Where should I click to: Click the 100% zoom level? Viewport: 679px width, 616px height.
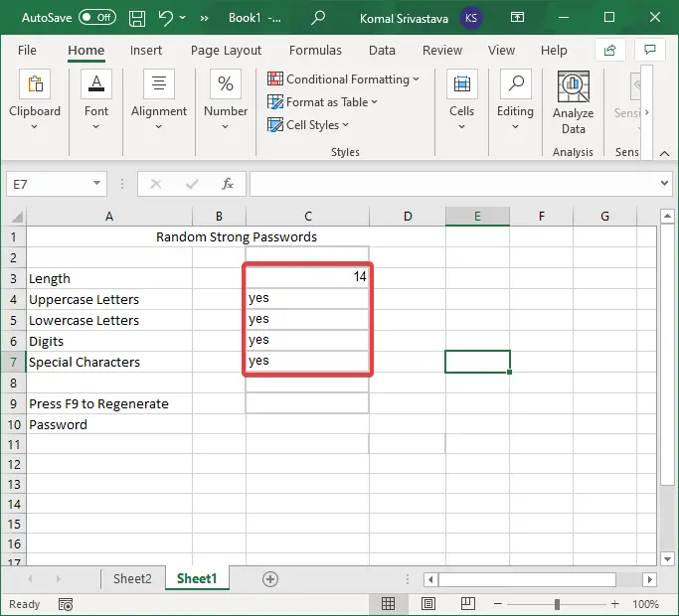coord(645,604)
